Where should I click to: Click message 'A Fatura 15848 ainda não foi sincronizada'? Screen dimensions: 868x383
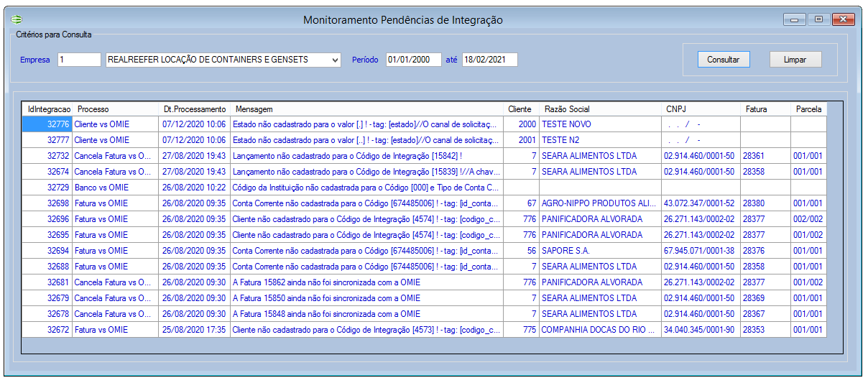367,314
